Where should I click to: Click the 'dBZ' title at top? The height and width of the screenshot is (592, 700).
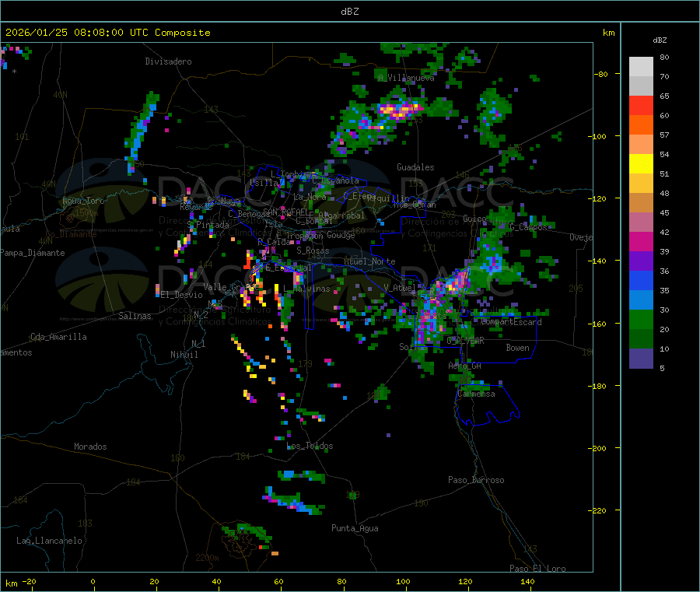349,12
